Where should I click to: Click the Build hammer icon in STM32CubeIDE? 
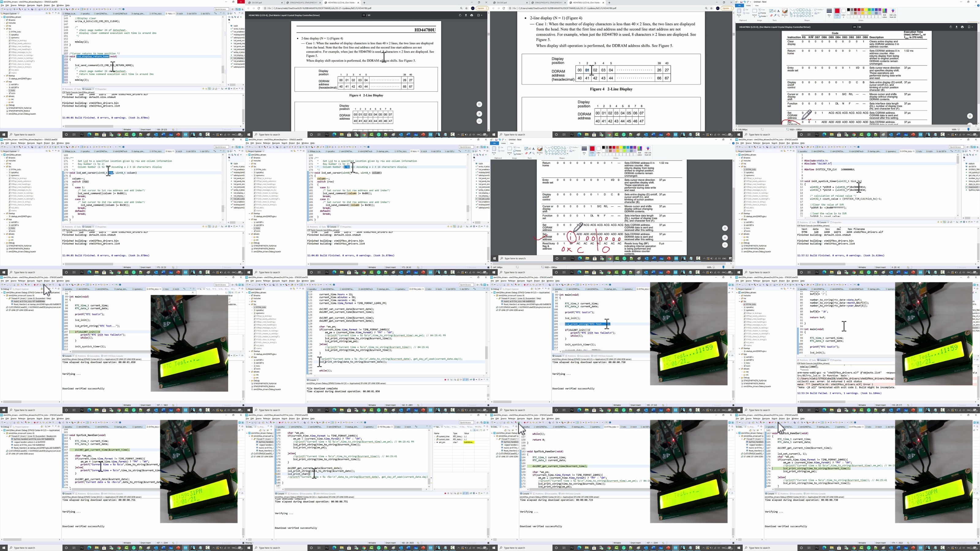tap(20, 9)
